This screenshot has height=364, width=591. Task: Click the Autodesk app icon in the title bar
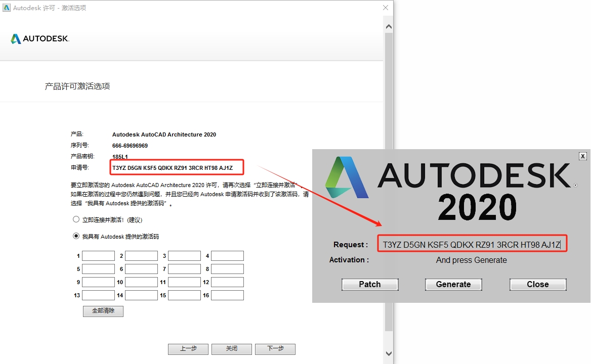[7, 8]
